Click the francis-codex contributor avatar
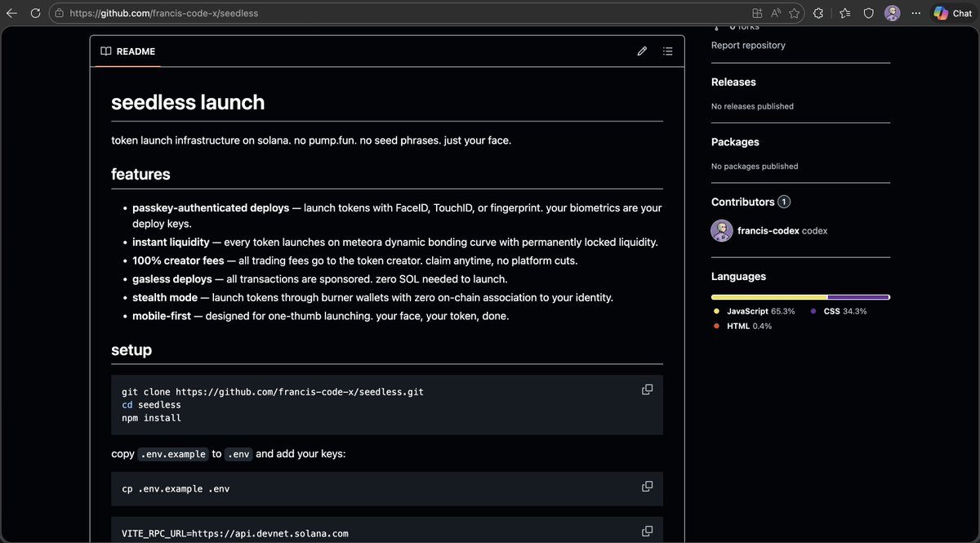Viewport: 980px width, 543px height. [721, 230]
